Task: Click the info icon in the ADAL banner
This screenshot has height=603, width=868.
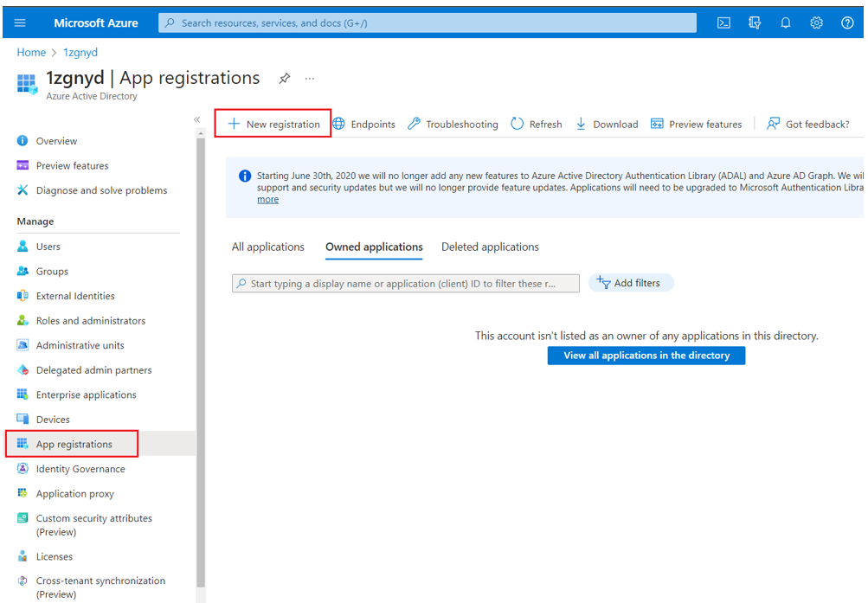Action: point(245,176)
